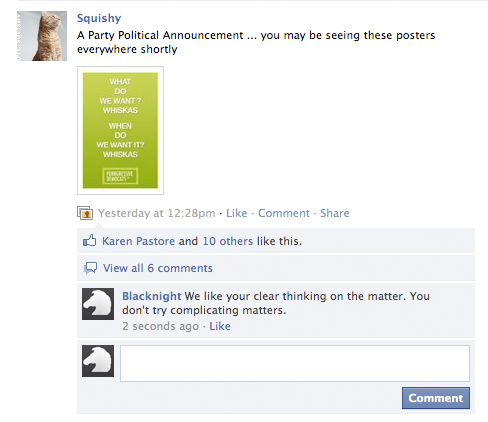The height and width of the screenshot is (422, 488).
Task: Open Squishy's cat profile picture
Action: [x=42, y=36]
